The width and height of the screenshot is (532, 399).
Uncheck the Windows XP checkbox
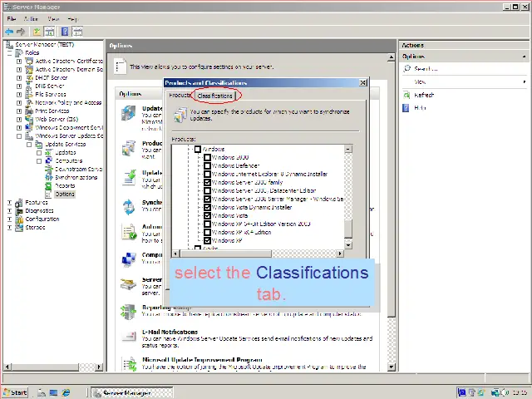click(x=207, y=240)
